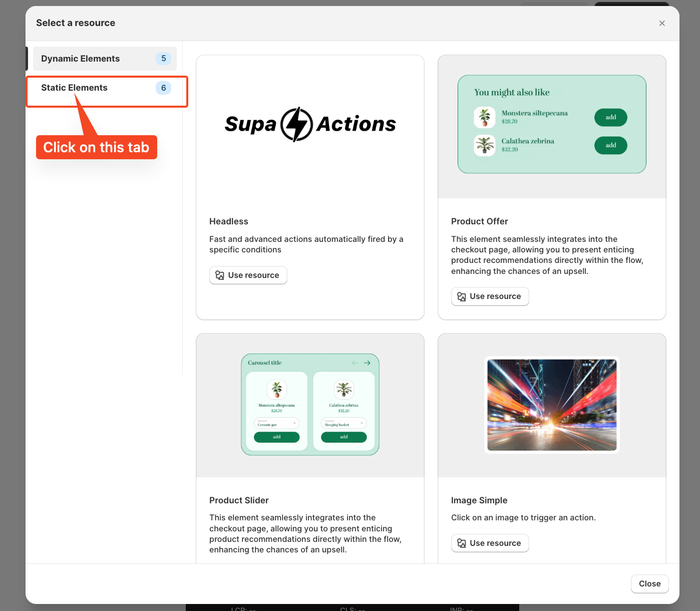Click the icon on Headless Use resource button
700x611 pixels.
pyautogui.click(x=220, y=275)
